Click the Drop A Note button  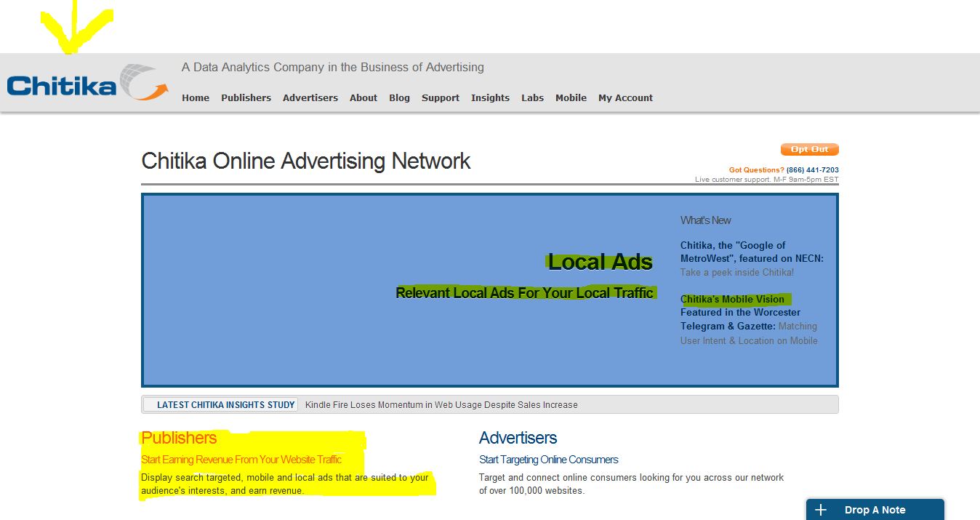click(x=875, y=510)
